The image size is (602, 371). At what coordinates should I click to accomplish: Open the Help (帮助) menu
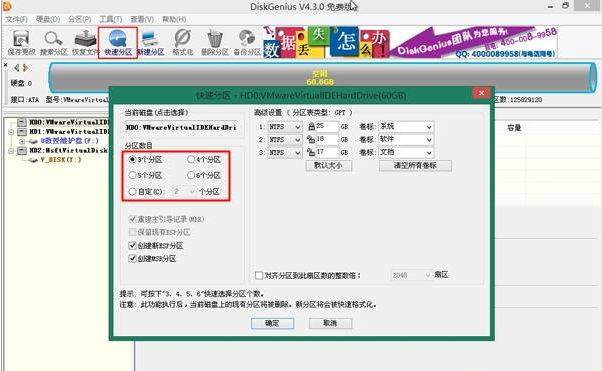click(x=174, y=19)
